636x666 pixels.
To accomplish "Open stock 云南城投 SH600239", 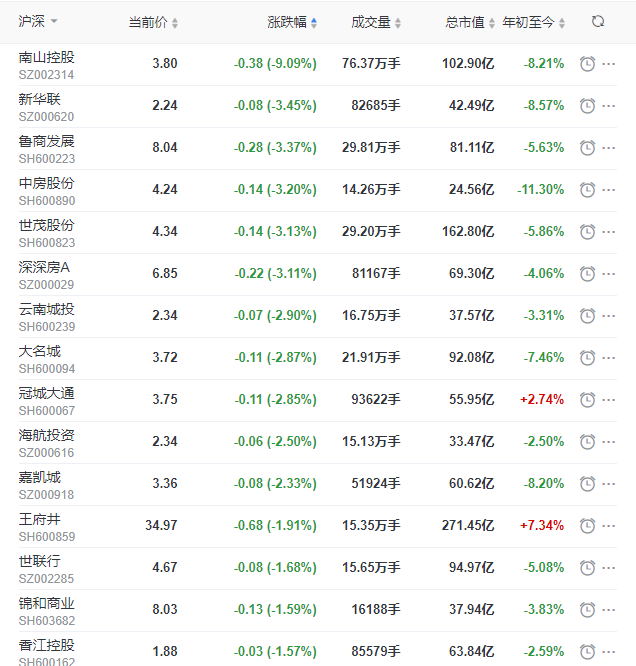I will point(47,318).
